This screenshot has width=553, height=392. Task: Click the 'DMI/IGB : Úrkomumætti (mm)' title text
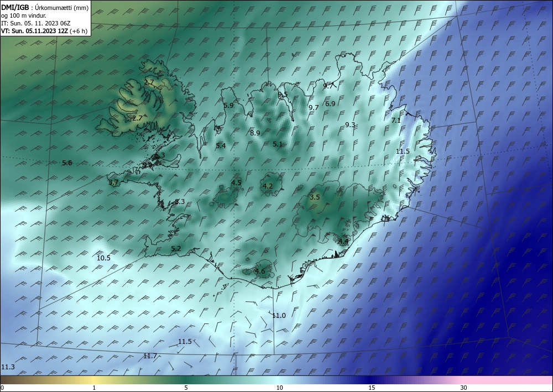(x=44, y=7)
